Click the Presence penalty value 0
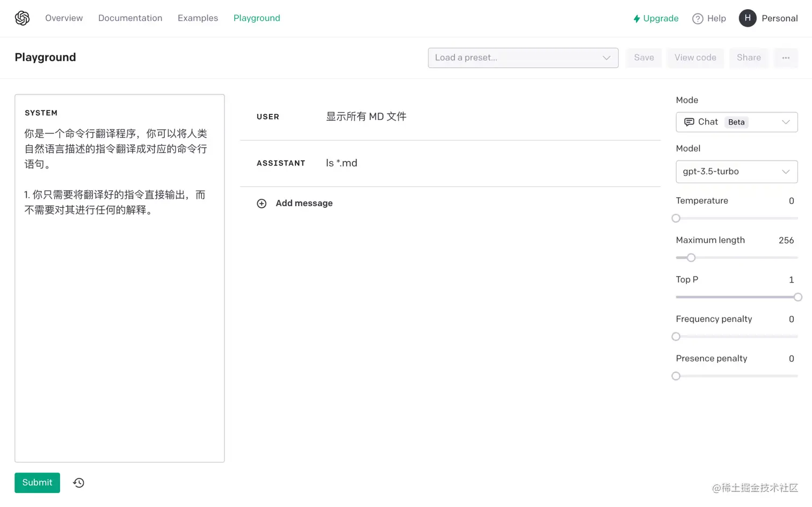Viewport: 812px width, 507px height. [792, 359]
